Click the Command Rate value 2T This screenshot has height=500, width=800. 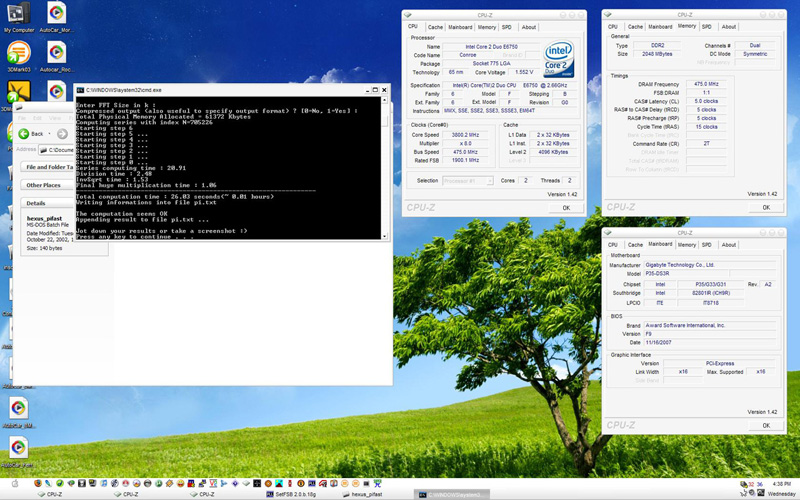(x=706, y=144)
